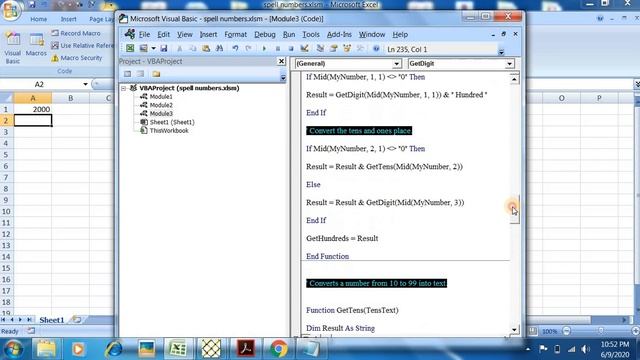Open the Window menu
640x360 pixels.
(372, 35)
